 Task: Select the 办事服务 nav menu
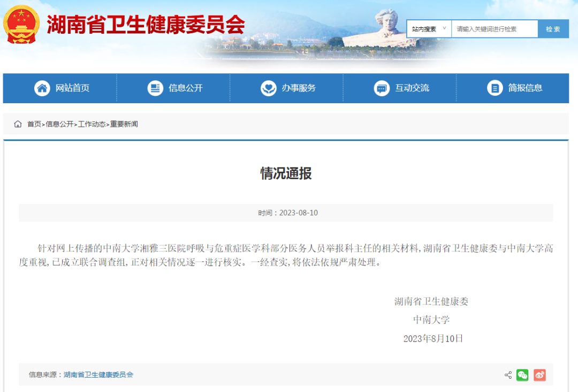(x=299, y=88)
